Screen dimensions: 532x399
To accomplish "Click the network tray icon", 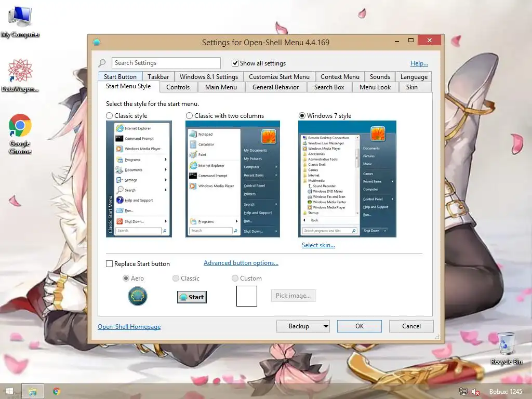I will point(463,392).
